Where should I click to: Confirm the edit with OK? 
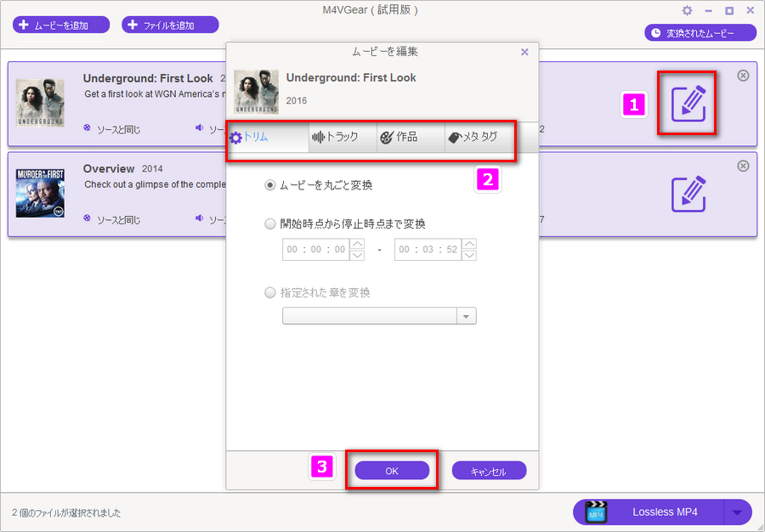pos(392,471)
